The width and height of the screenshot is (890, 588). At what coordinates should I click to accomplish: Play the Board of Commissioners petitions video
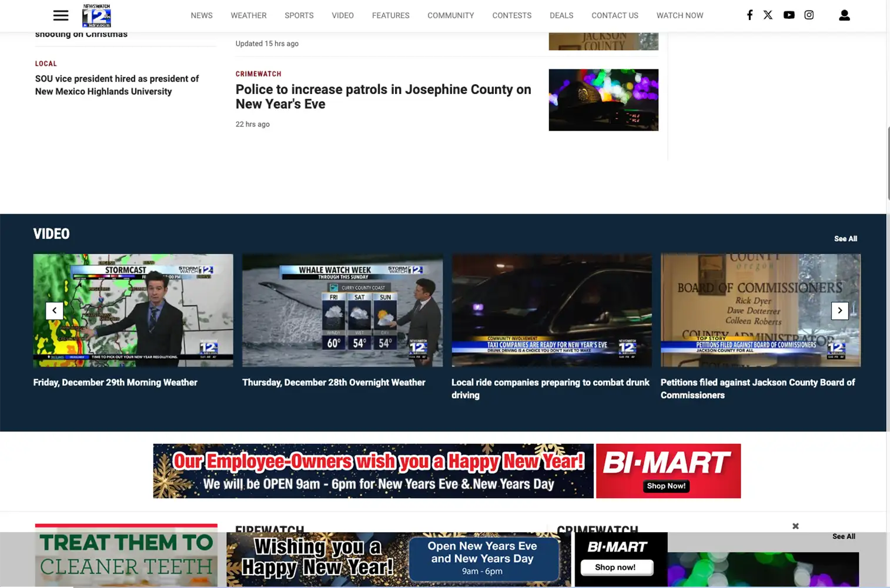coord(761,310)
